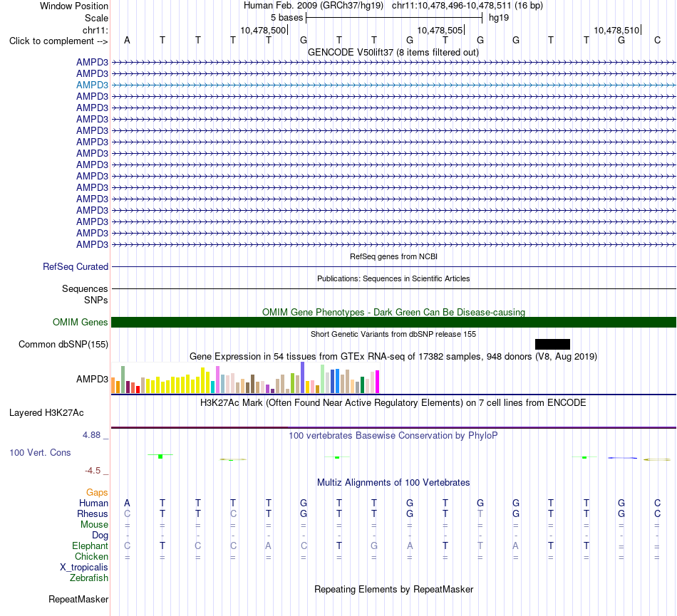This screenshot has width=677, height=616.
Task: Click the only G in the Elephant alignment row
Action: (374, 545)
